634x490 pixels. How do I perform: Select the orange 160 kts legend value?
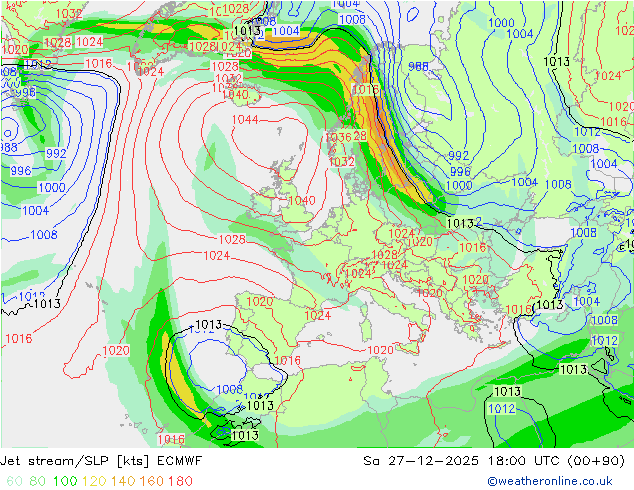pyautogui.click(x=152, y=481)
